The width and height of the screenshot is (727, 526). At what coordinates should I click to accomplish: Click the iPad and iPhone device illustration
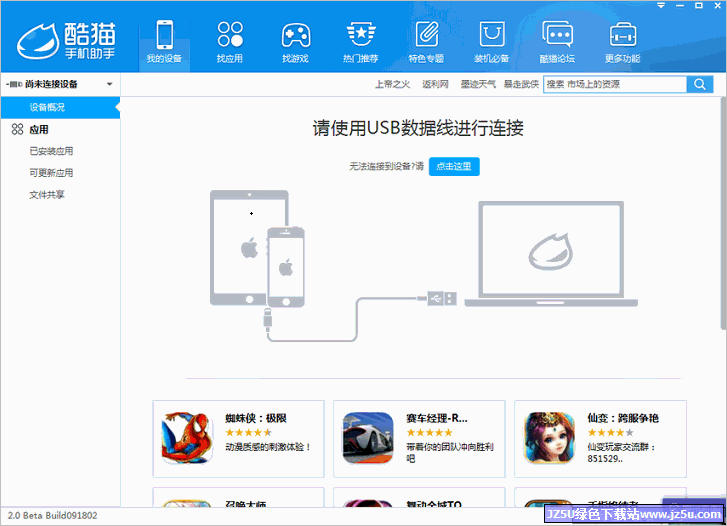click(257, 249)
